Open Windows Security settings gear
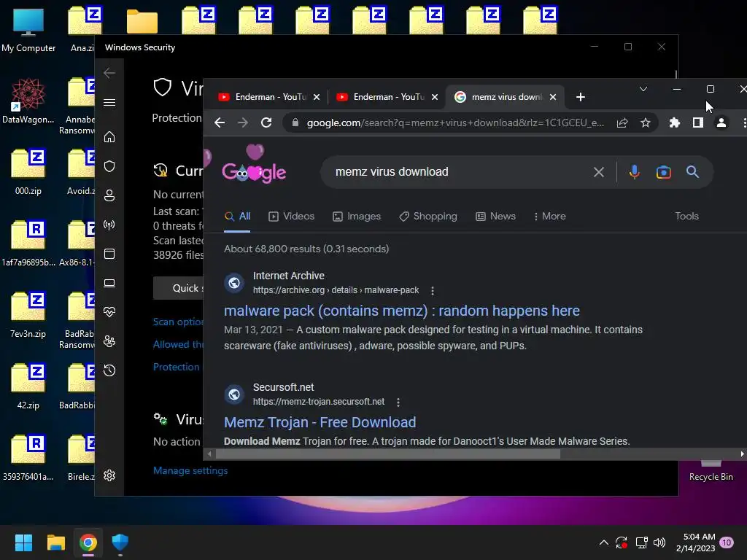Viewport: 747px width, 560px height. (x=109, y=475)
